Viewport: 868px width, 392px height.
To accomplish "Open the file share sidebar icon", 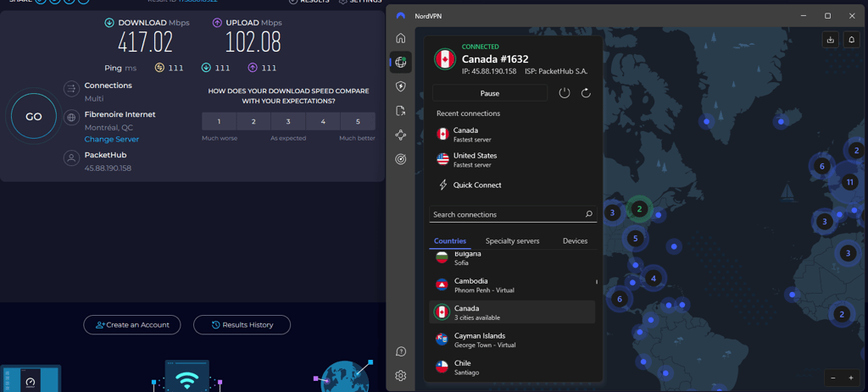I will click(x=401, y=111).
